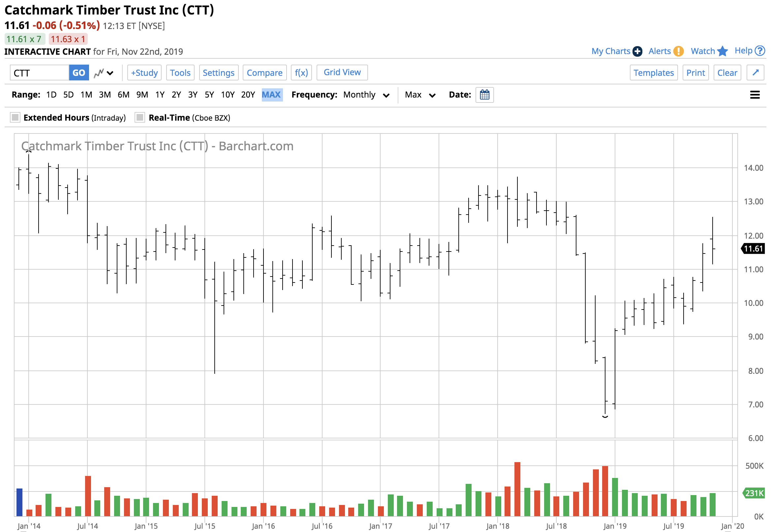Select the 20Y range
The image size is (771, 532).
[x=248, y=95]
